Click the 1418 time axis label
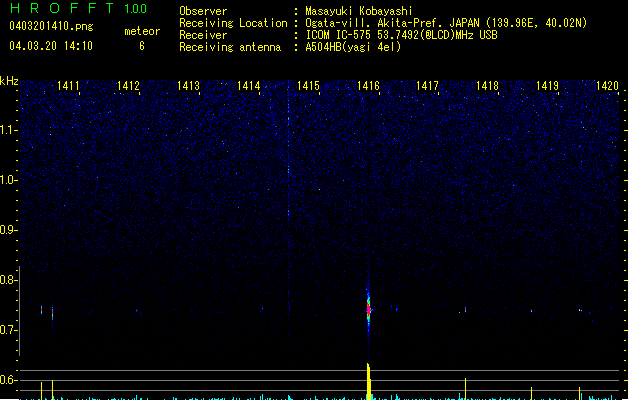The image size is (629, 400). click(487, 86)
